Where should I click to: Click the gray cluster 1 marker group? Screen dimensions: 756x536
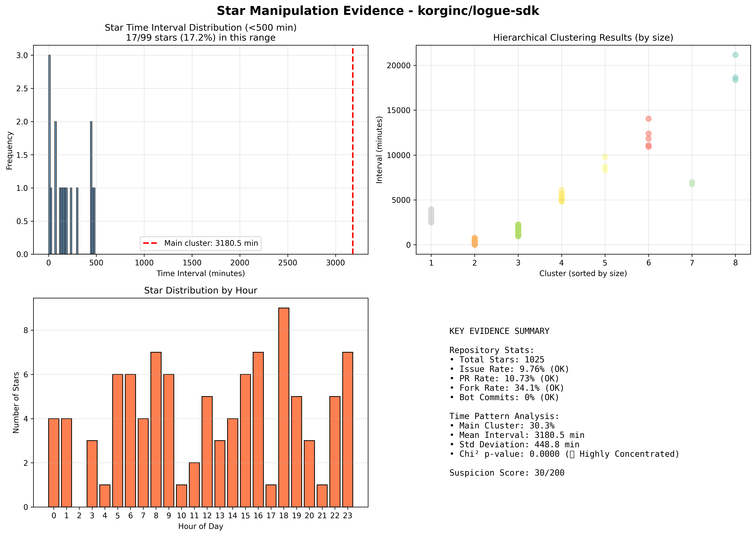pyautogui.click(x=431, y=216)
